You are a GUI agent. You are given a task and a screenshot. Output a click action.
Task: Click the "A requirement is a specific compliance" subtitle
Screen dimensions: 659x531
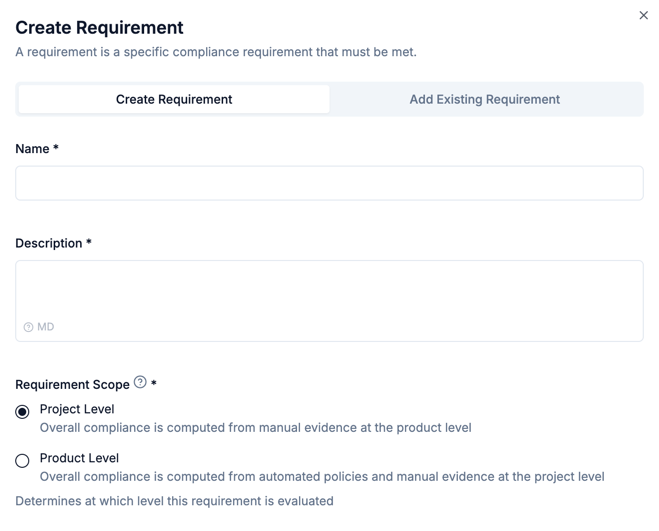click(x=216, y=52)
